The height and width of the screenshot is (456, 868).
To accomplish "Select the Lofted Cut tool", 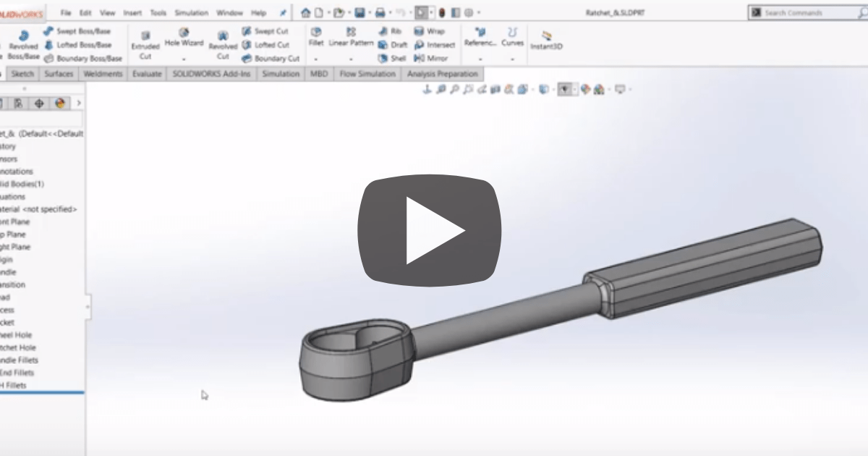I will 265,45.
